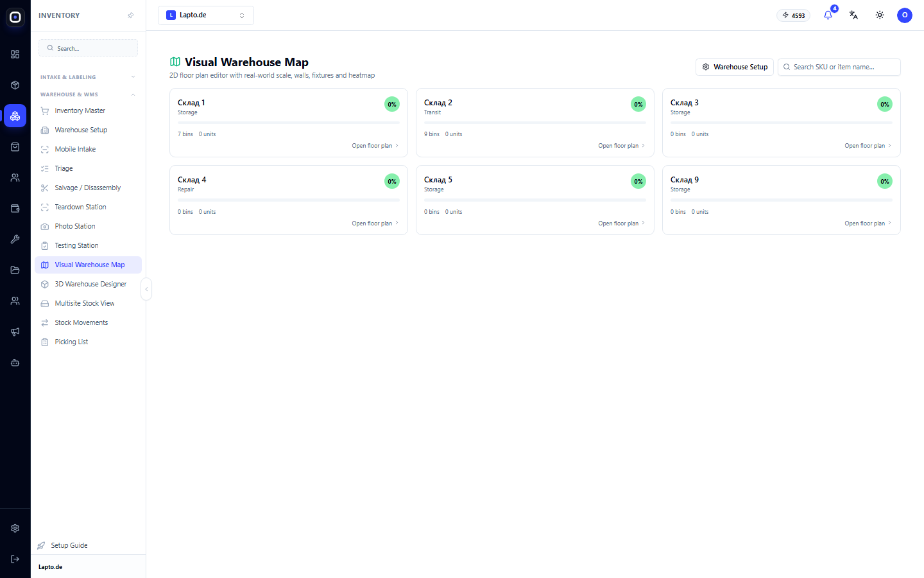The image size is (924, 578).
Task: Open the folder module icon
Action: click(x=15, y=270)
